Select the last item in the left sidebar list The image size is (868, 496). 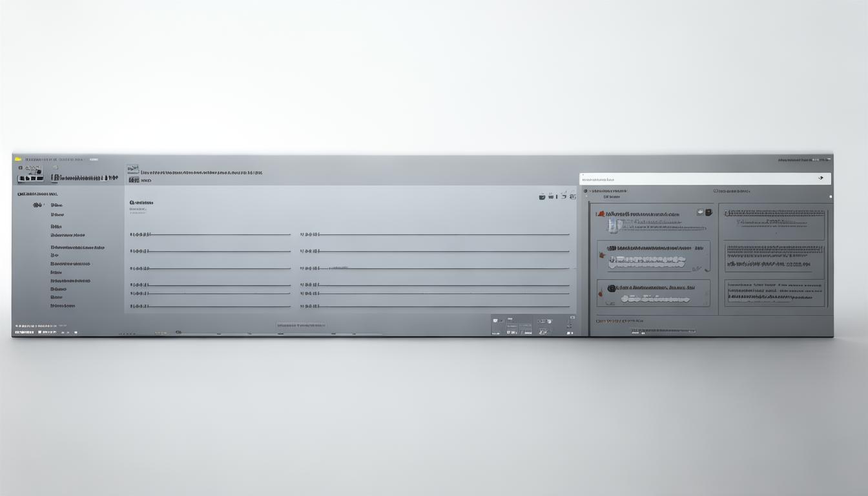click(63, 306)
